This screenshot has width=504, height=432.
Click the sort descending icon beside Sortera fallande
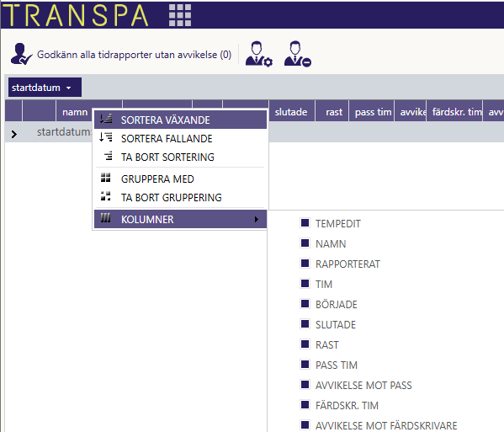point(106,137)
